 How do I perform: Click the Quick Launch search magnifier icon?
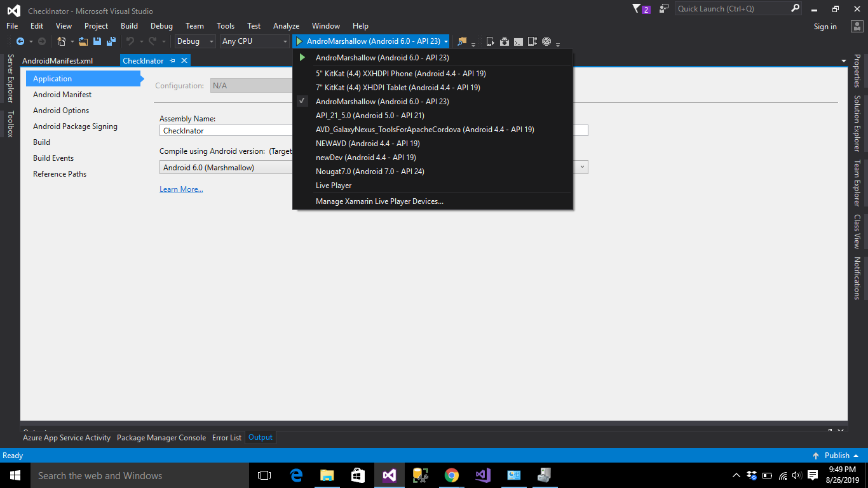[x=796, y=9]
